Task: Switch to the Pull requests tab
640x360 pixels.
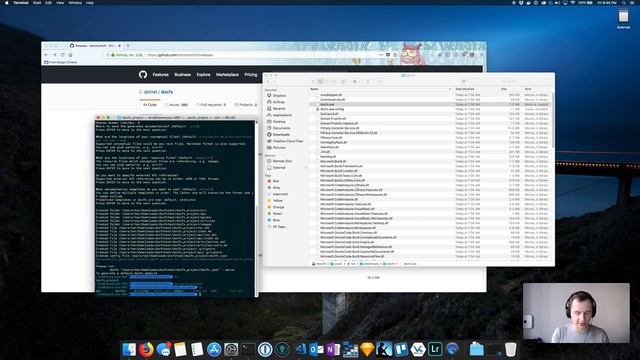Action: pyautogui.click(x=211, y=105)
